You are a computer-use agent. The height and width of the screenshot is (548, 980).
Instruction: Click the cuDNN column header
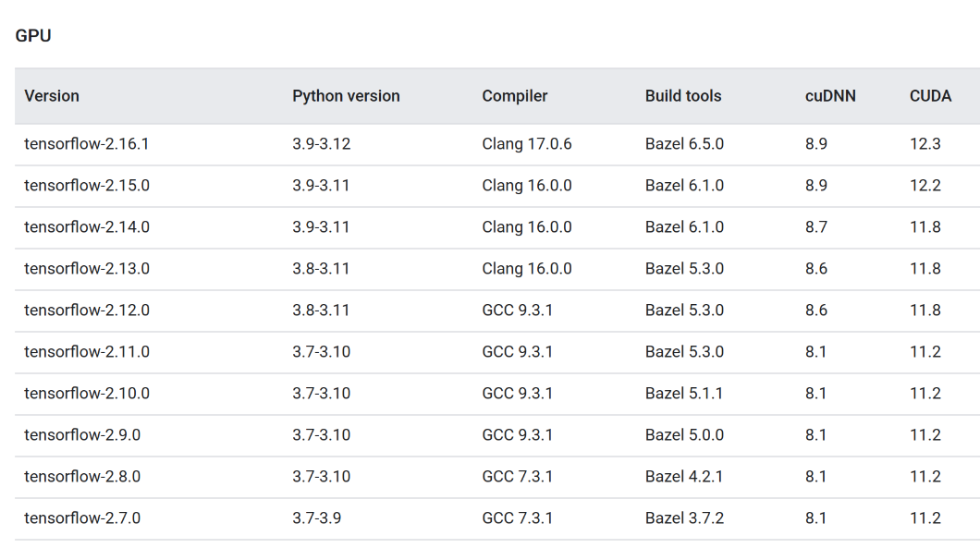click(x=830, y=96)
